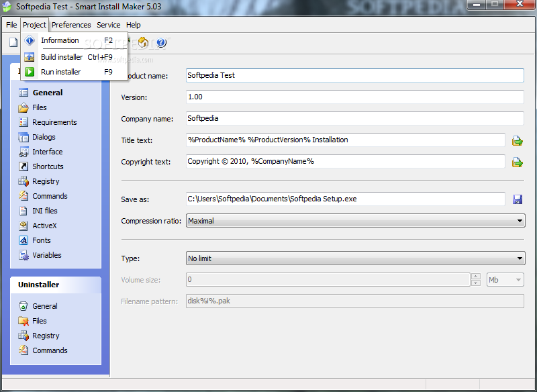Click into the Product name field
Image resolution: width=537 pixels, height=392 pixels.
click(355, 75)
